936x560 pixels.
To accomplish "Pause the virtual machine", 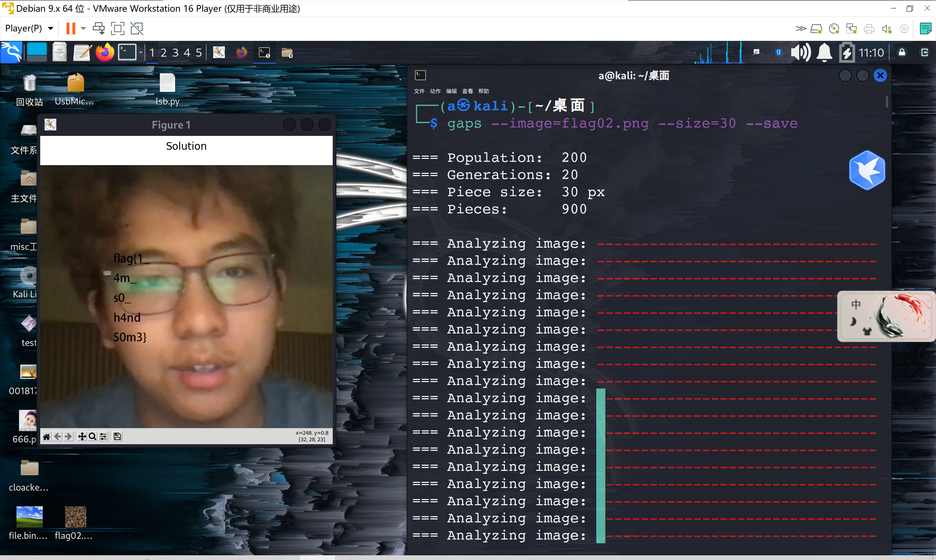I will [71, 28].
